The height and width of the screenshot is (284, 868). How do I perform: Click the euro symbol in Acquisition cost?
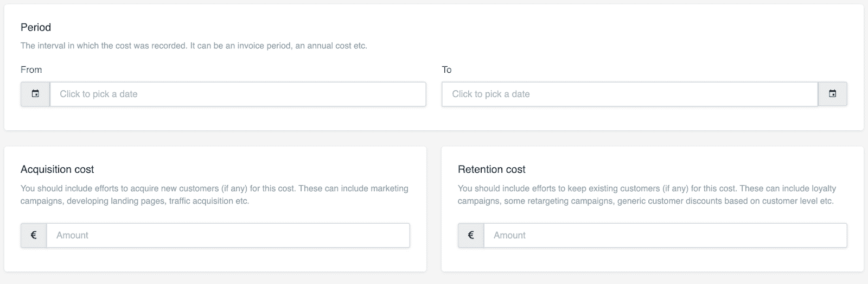[34, 235]
